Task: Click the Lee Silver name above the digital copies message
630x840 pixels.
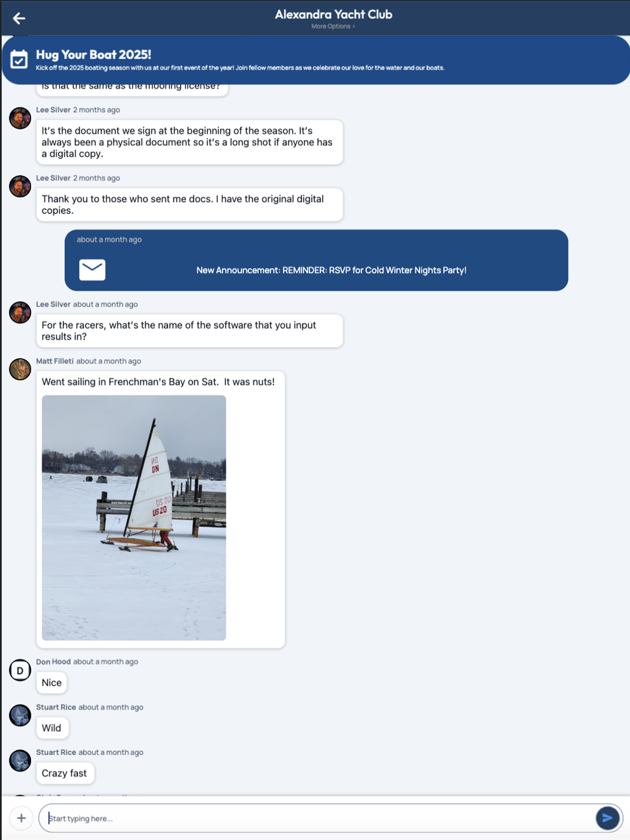Action: [x=53, y=178]
